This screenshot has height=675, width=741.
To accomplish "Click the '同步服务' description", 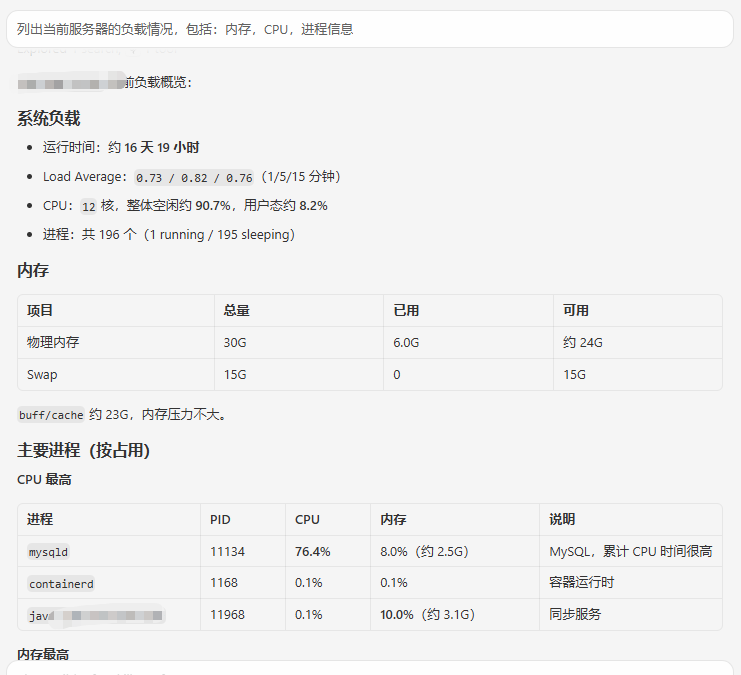I will 575,614.
